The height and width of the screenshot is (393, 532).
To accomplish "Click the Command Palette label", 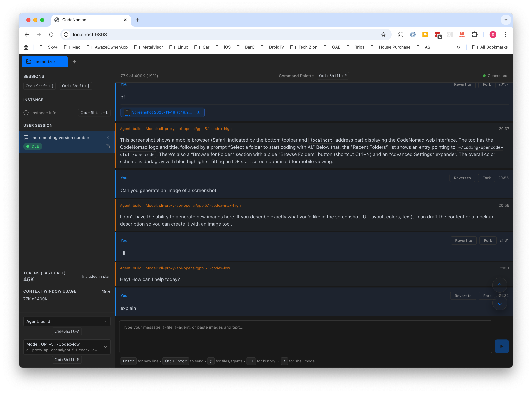I will [296, 76].
